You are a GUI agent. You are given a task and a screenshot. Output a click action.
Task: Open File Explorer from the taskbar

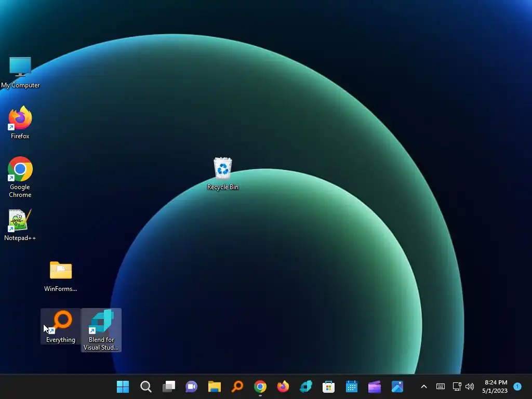(x=215, y=387)
